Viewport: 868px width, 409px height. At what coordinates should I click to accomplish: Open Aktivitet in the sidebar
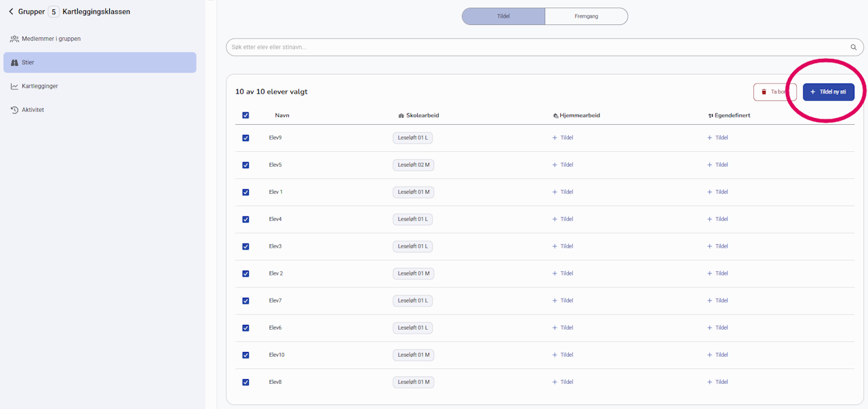click(100, 110)
